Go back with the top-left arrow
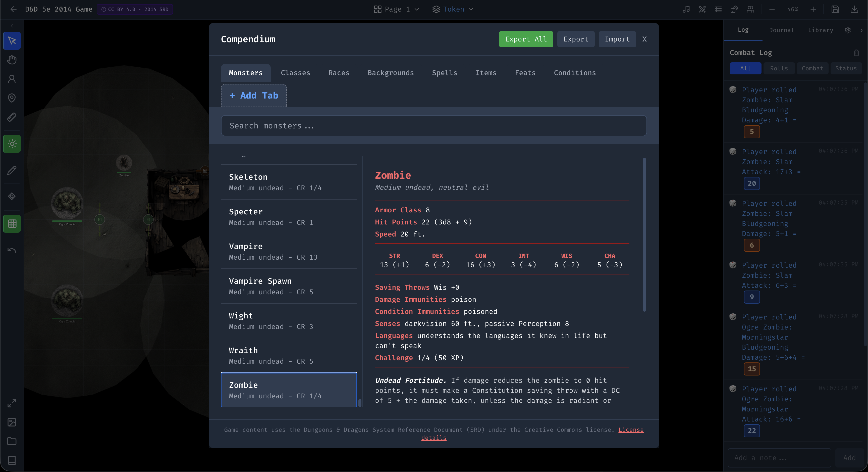The height and width of the screenshot is (472, 868). point(14,10)
